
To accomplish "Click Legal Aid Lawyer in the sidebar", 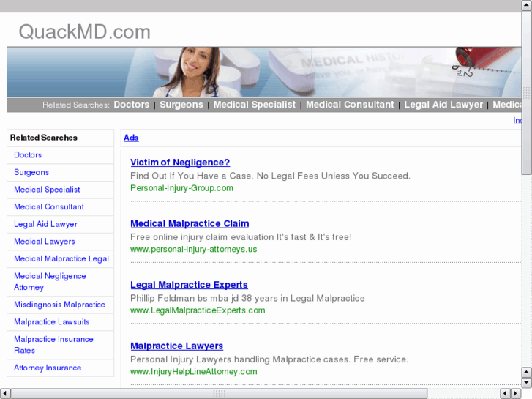I will [x=45, y=224].
